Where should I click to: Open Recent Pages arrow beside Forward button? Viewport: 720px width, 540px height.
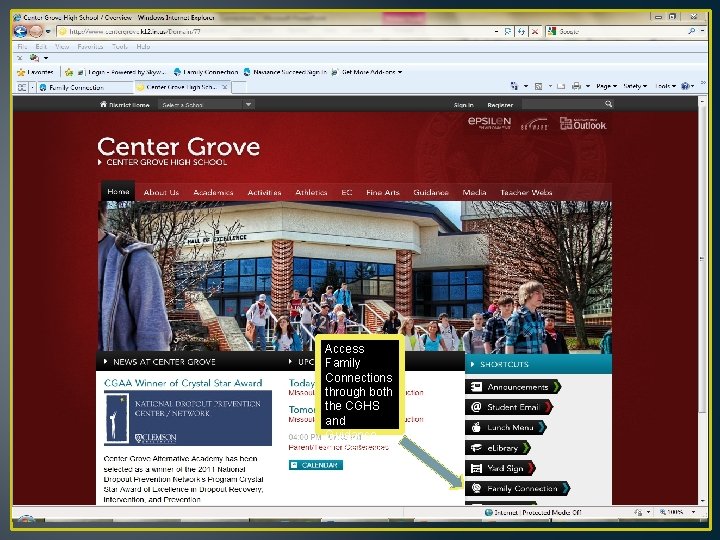point(48,31)
